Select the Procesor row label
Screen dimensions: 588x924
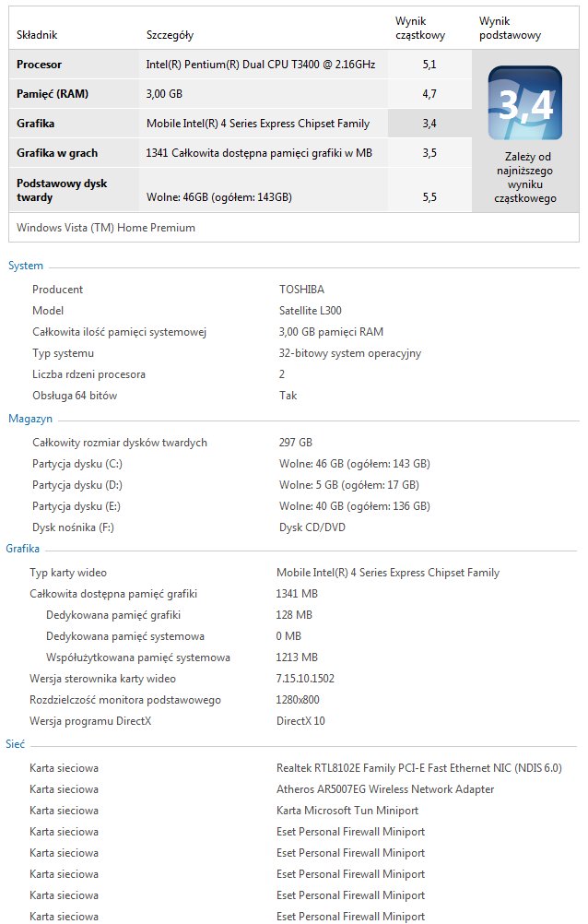click(x=40, y=65)
